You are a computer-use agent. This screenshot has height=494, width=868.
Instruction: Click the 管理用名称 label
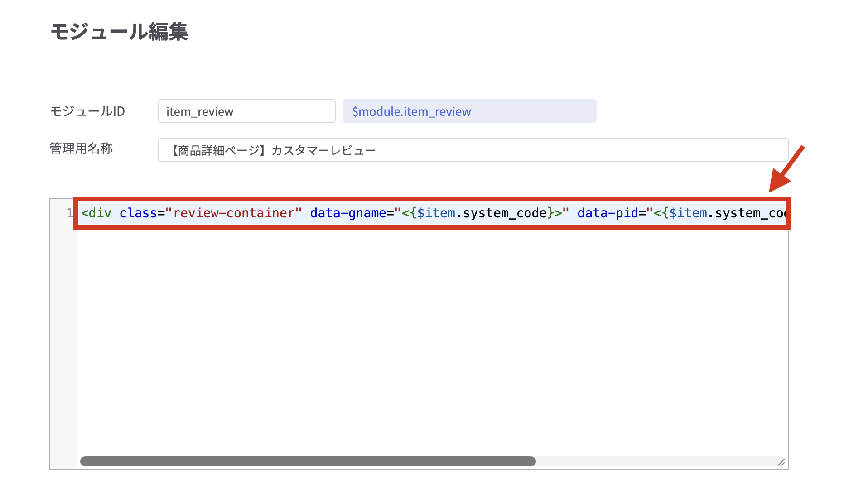(81, 149)
